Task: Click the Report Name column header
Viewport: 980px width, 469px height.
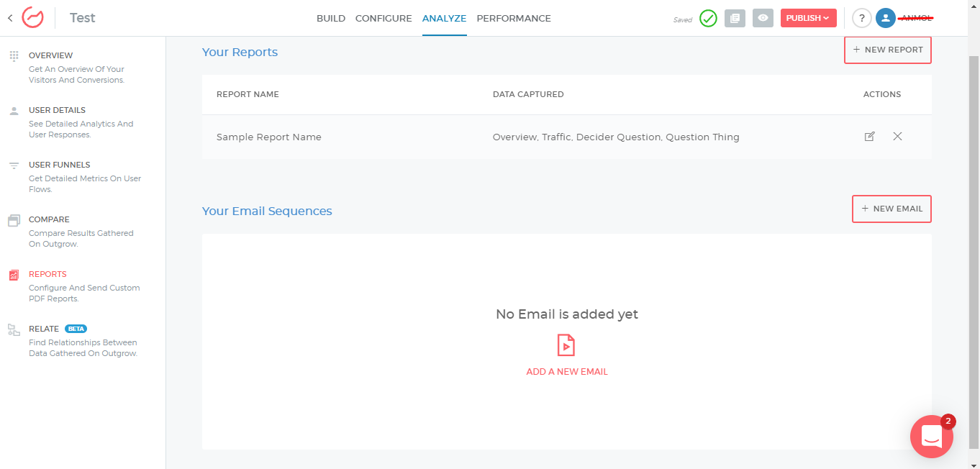Action: (248, 94)
